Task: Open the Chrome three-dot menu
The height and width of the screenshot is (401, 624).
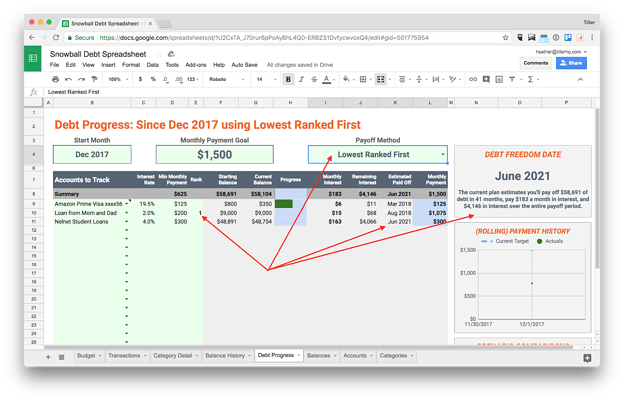Action: [x=592, y=37]
